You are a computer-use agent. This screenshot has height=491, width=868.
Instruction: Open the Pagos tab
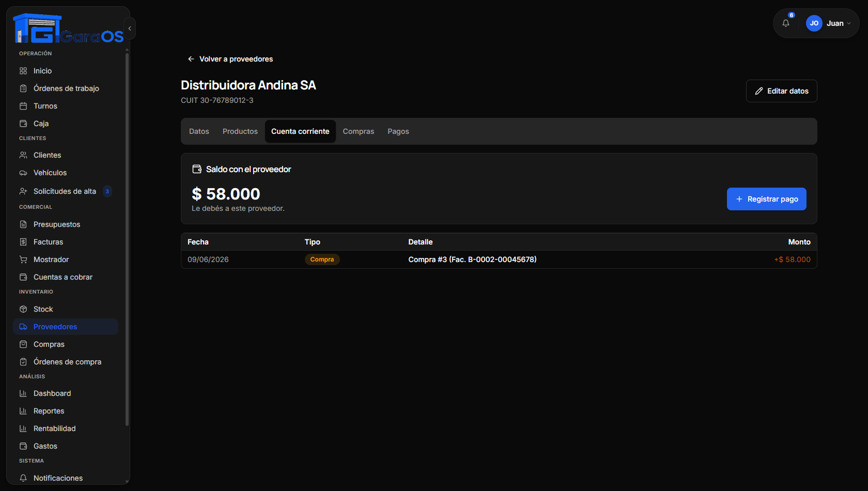[x=398, y=131]
